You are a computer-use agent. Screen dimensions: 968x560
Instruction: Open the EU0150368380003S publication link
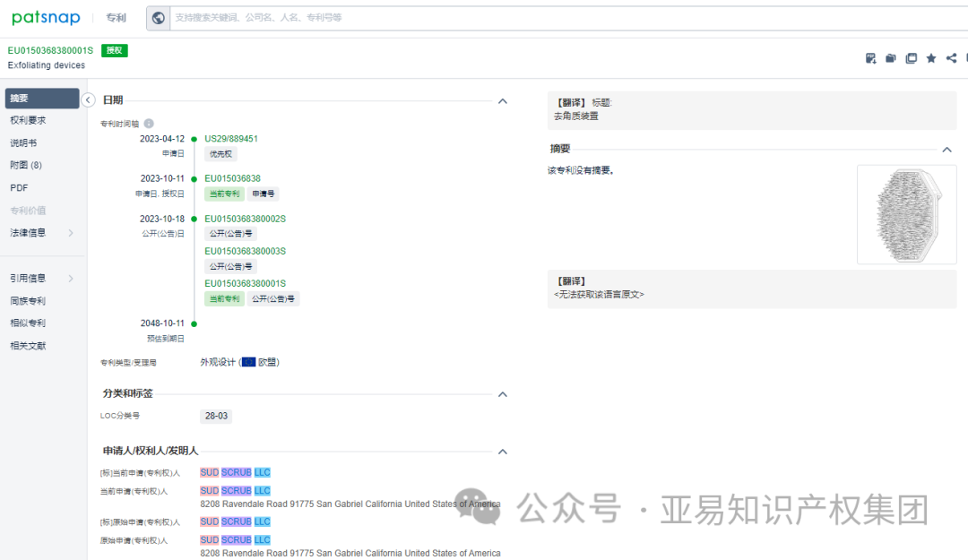click(x=245, y=251)
